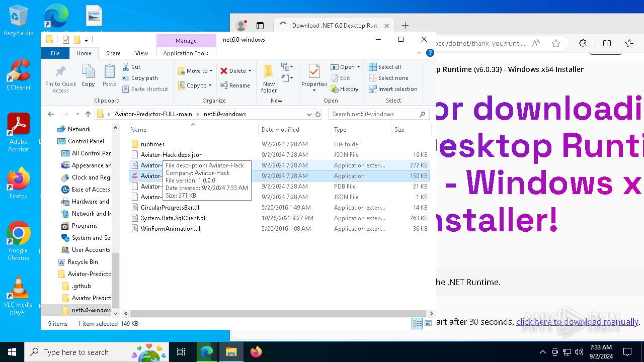Open VLC media player desktop icon
This screenshot has width=644, height=362.
pyautogui.click(x=19, y=296)
